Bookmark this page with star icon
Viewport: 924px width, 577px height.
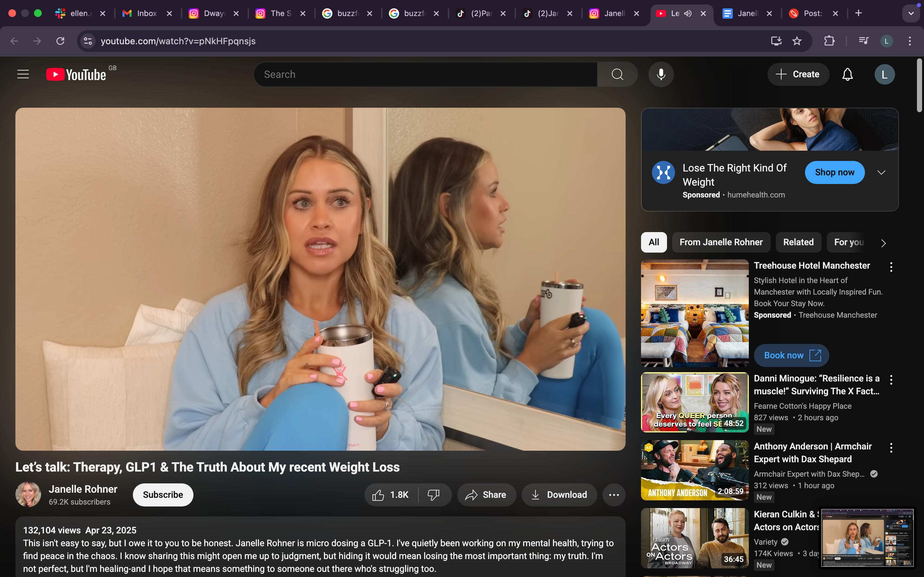tap(797, 41)
